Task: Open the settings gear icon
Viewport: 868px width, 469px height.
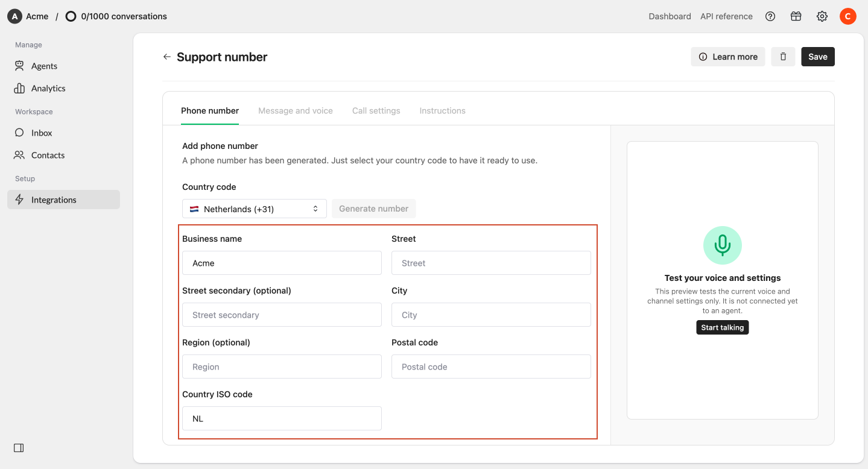Action: coord(822,16)
